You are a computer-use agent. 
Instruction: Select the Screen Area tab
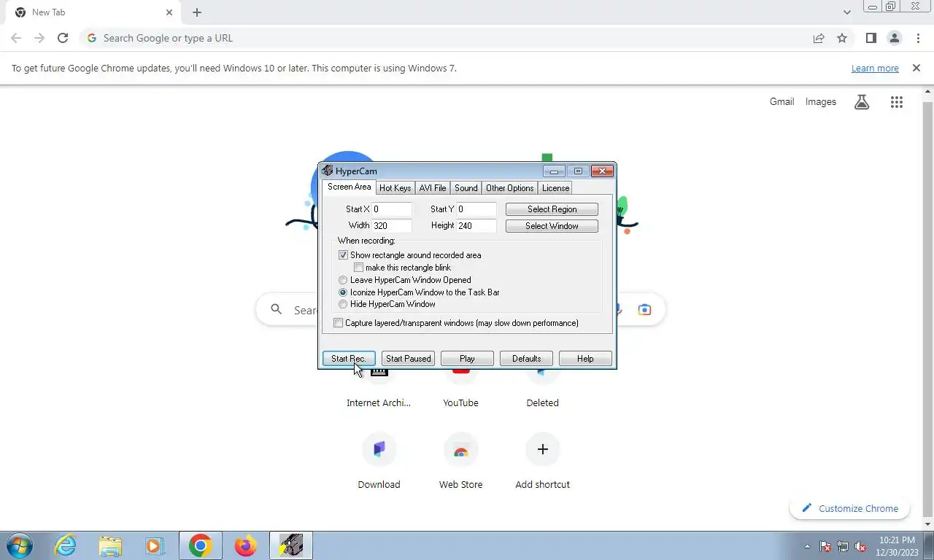coord(349,187)
